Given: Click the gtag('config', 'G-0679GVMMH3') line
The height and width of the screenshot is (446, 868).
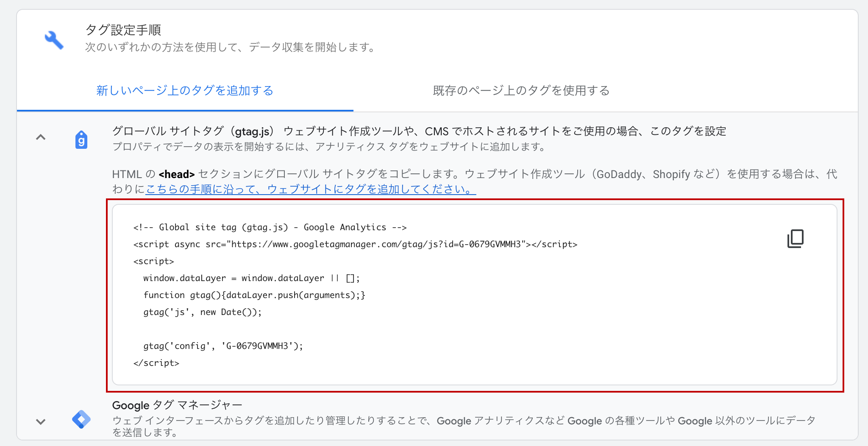Looking at the screenshot, I should (x=223, y=346).
